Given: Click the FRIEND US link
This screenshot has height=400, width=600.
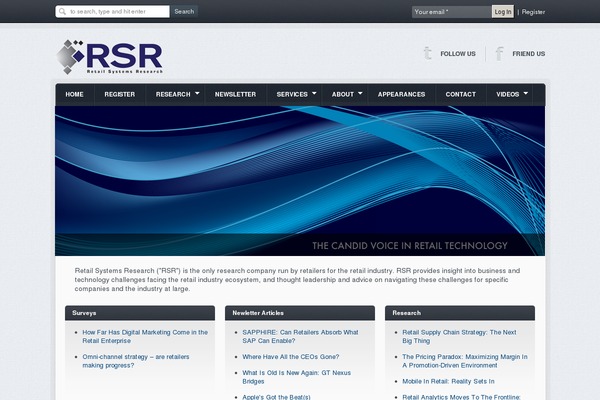Looking at the screenshot, I should (528, 54).
